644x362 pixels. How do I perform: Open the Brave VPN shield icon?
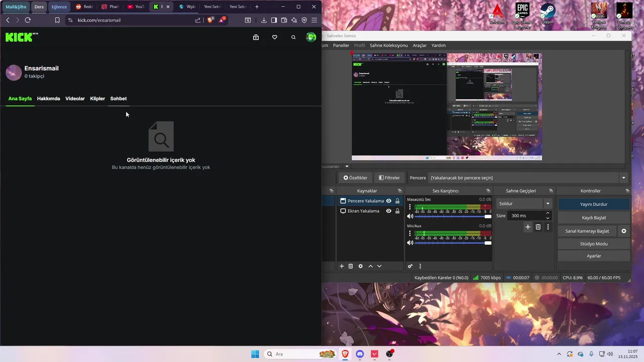coord(304,20)
